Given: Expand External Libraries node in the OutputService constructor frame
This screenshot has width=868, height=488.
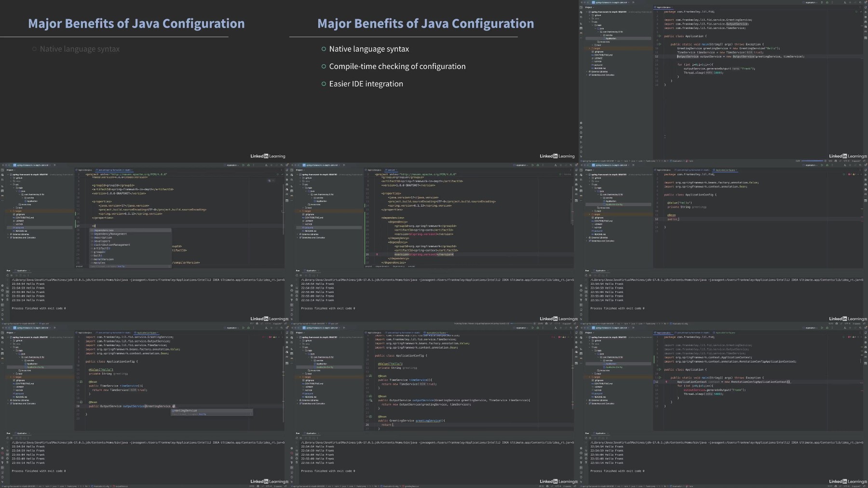Looking at the screenshot, I should pos(587,72).
